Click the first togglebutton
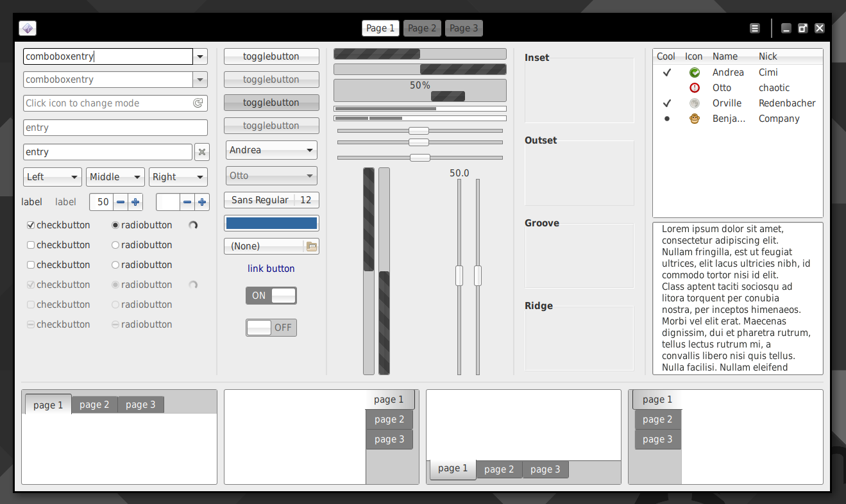Image resolution: width=846 pixels, height=504 pixels. [x=271, y=56]
